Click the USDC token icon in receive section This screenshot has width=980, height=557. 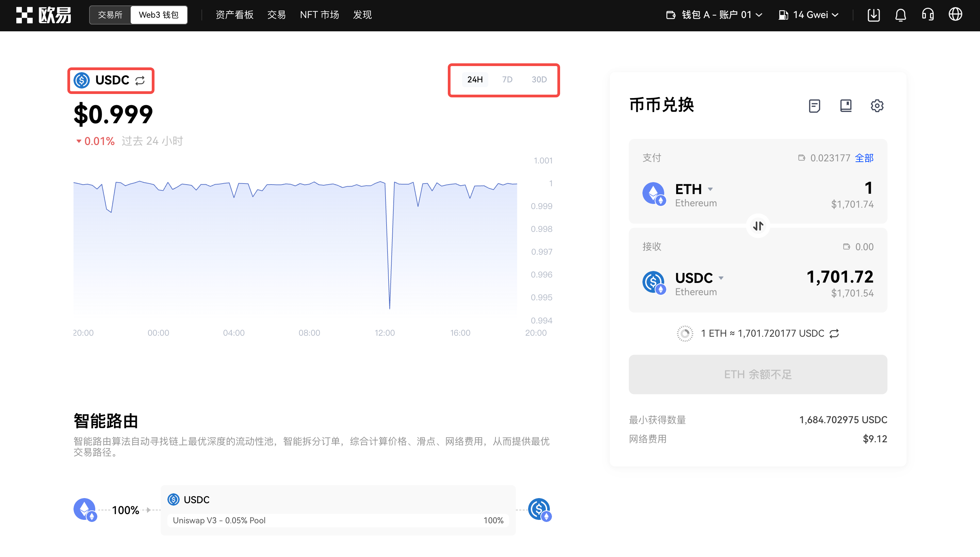point(654,283)
